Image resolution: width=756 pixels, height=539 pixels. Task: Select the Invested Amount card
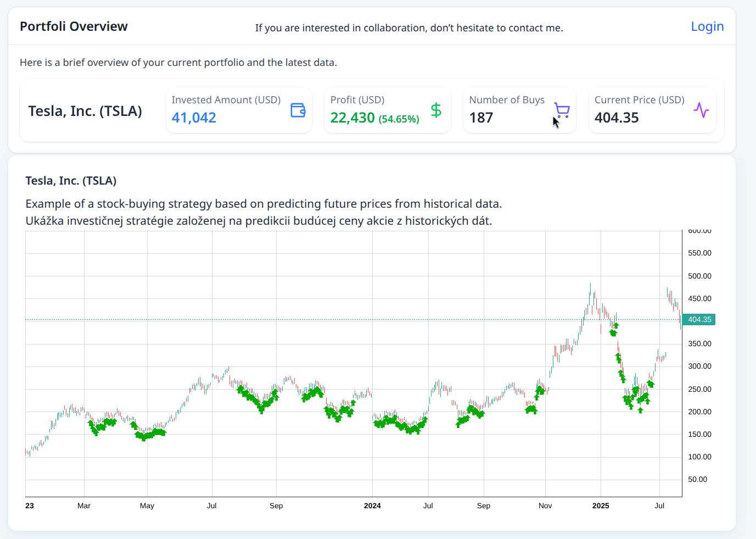coord(239,110)
